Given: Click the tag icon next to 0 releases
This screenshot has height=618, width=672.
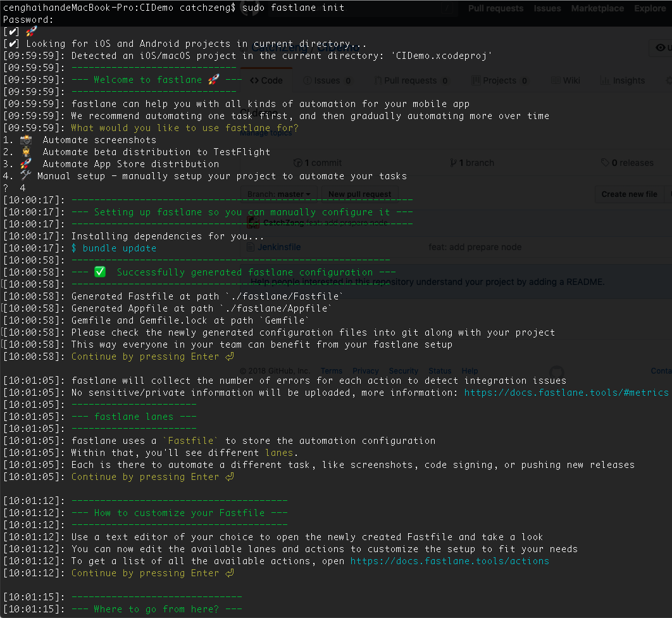Looking at the screenshot, I should coord(605,163).
